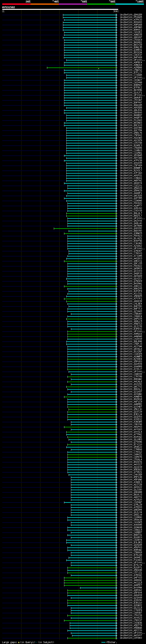Select the UniRef100_A4W9A8 label

(131, 336)
